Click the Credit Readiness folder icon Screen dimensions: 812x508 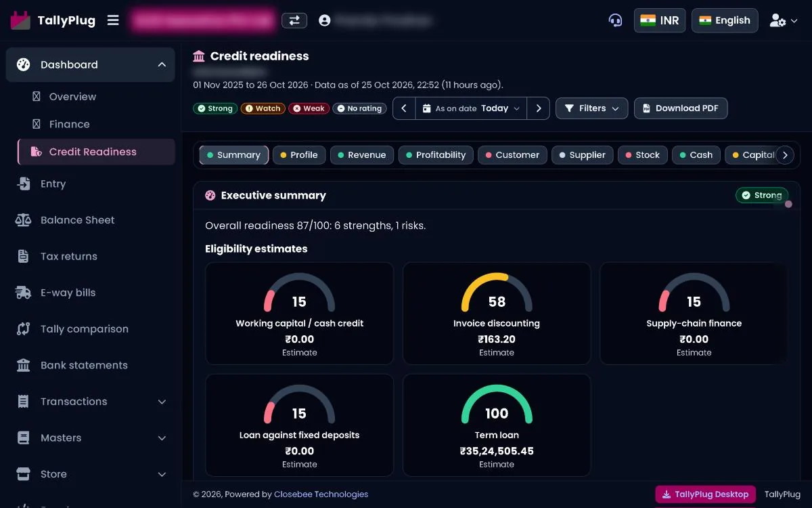[x=37, y=152]
